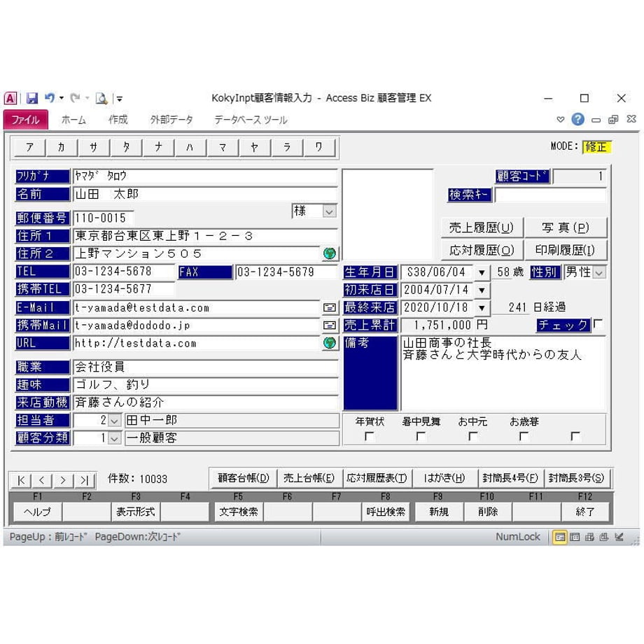Open the Help question mark icon
This screenshot has width=644, height=644.
(577, 120)
